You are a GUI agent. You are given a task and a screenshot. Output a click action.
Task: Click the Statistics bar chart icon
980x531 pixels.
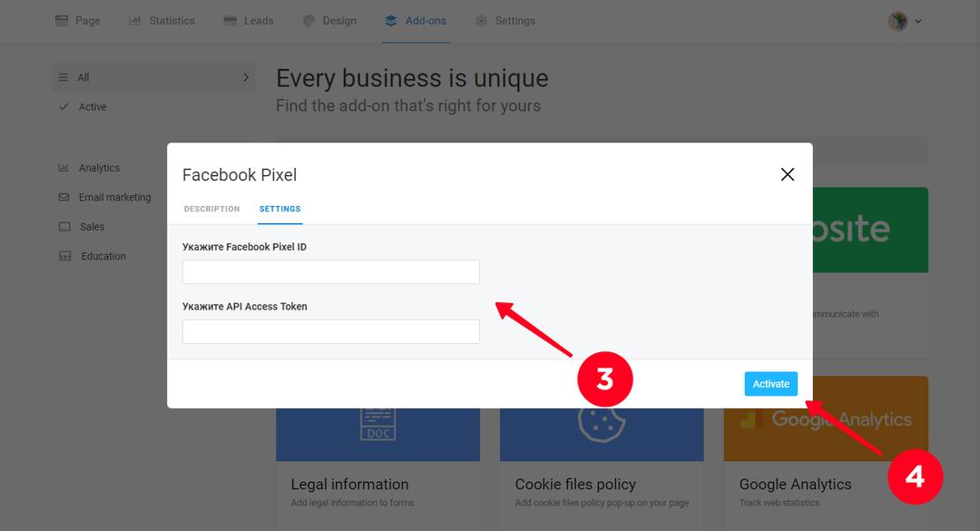pos(134,21)
